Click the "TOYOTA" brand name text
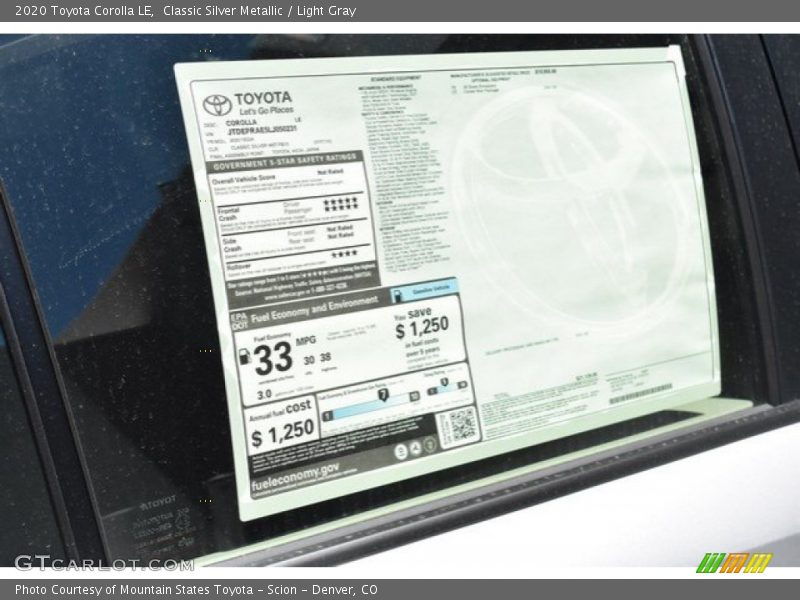Image resolution: width=800 pixels, height=600 pixels. (263, 98)
